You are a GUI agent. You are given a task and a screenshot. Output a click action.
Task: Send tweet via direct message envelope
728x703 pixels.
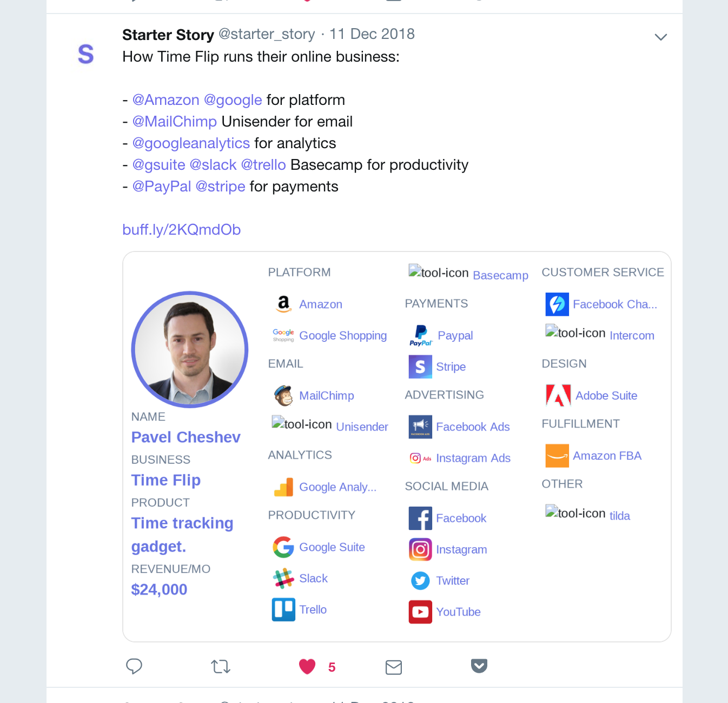[x=394, y=667]
